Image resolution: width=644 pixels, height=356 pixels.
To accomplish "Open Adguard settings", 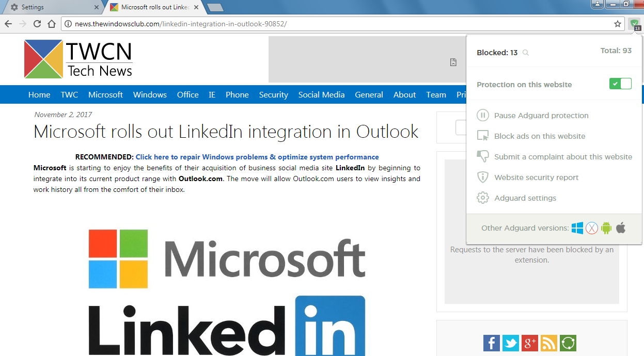I will coord(525,198).
